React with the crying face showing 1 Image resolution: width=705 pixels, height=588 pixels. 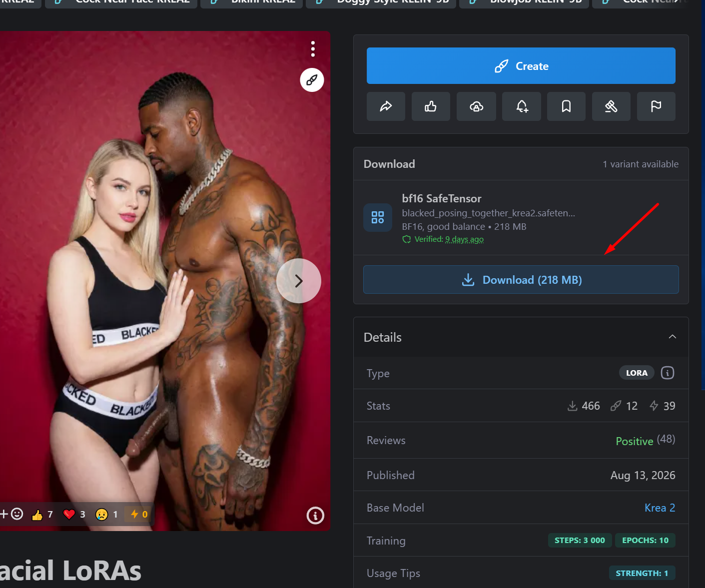tap(106, 515)
